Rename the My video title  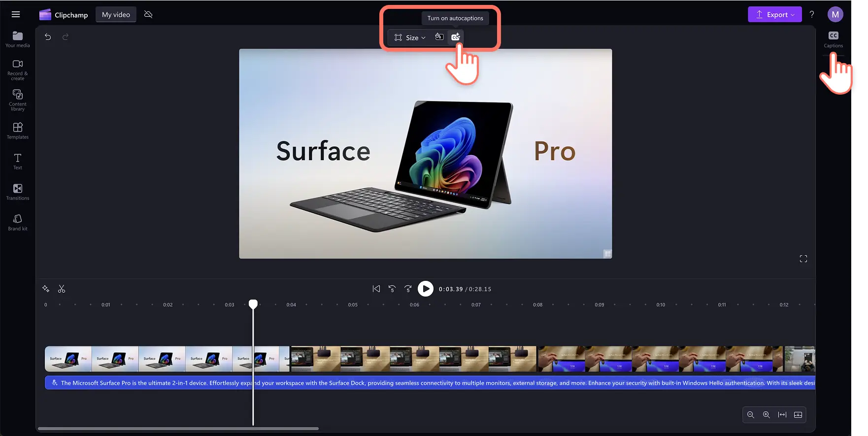point(116,15)
